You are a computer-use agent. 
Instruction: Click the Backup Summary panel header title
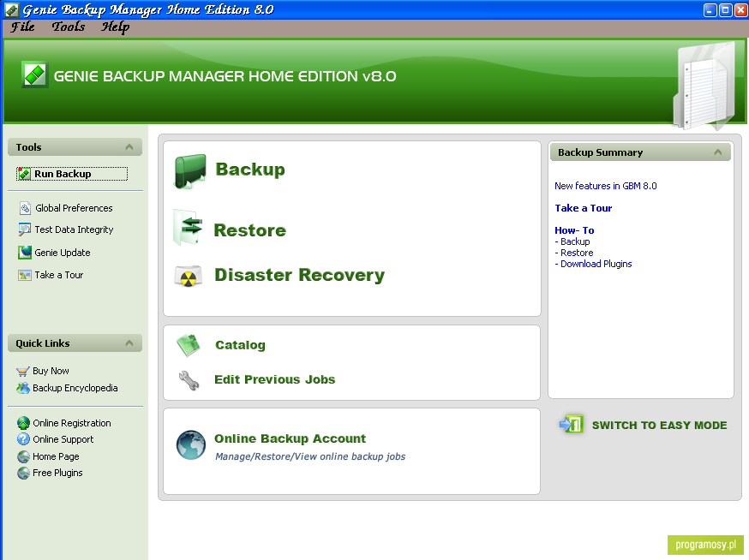[600, 152]
